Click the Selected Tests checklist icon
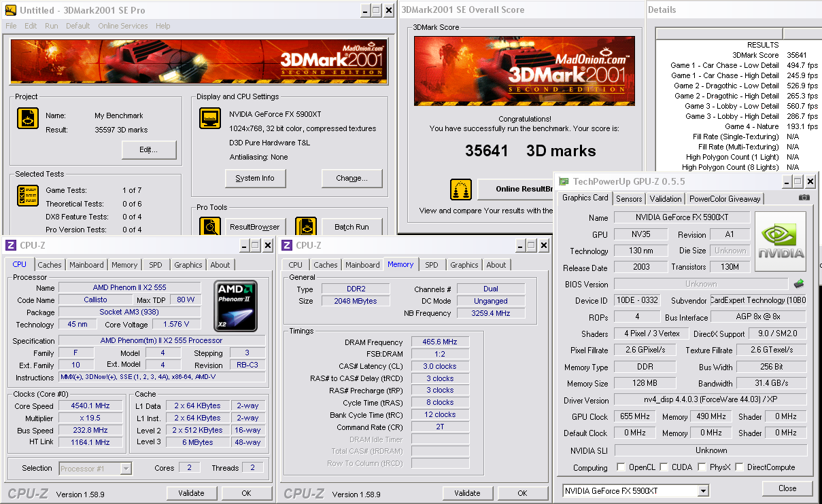Image resolution: width=822 pixels, height=504 pixels. [x=28, y=196]
